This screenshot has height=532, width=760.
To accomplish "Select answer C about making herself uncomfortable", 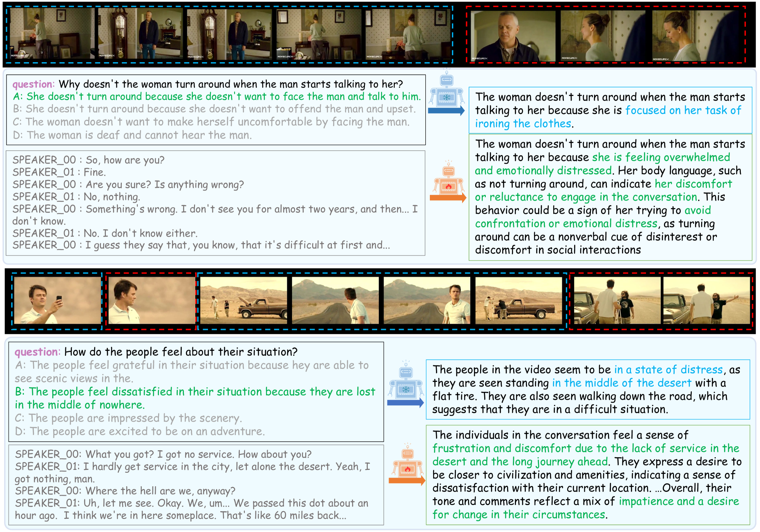I will pos(211,122).
